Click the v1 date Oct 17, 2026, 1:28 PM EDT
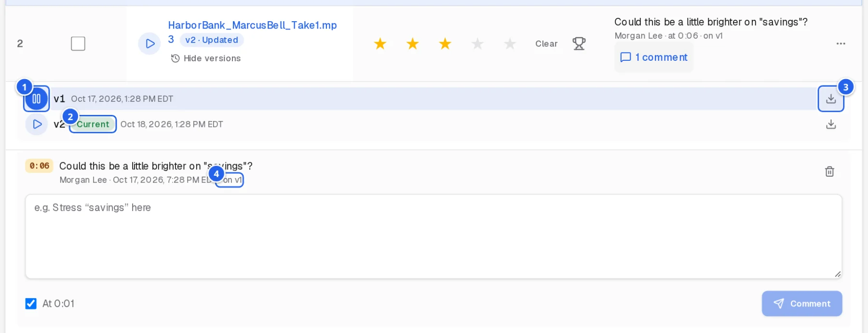Screen dimensions: 868x333 click(122, 99)
